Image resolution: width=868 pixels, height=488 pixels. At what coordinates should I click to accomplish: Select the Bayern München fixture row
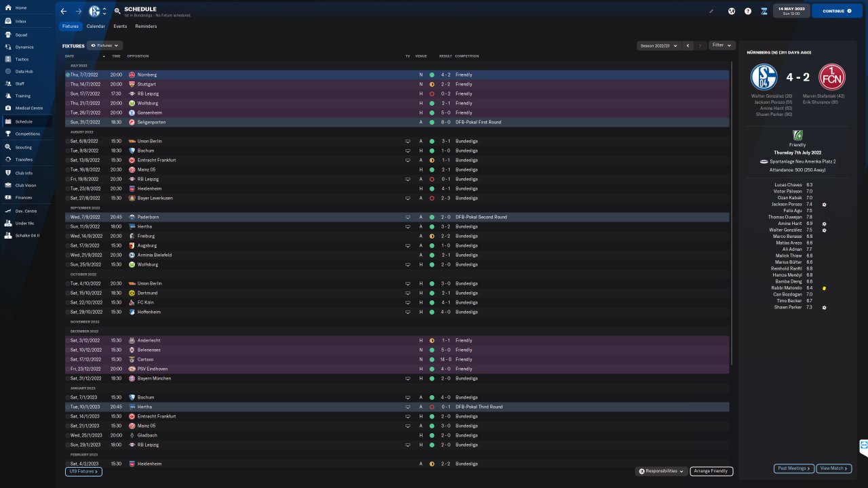[x=397, y=378]
